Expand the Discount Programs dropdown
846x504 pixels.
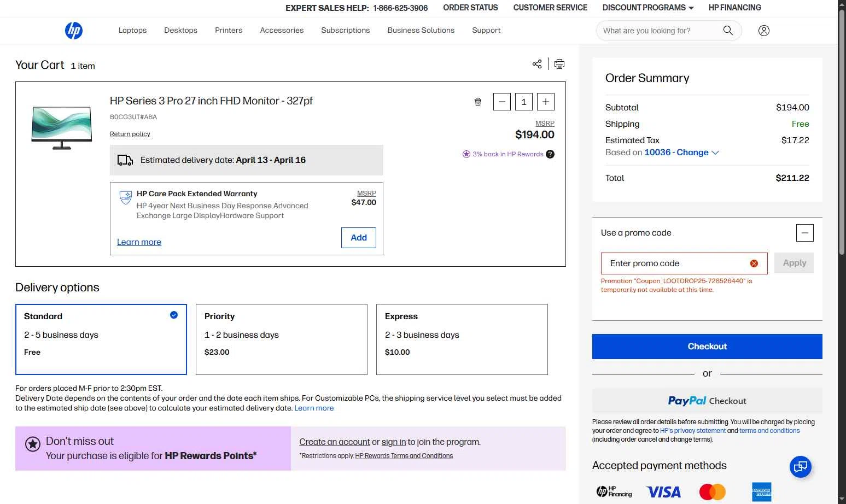[x=648, y=8]
